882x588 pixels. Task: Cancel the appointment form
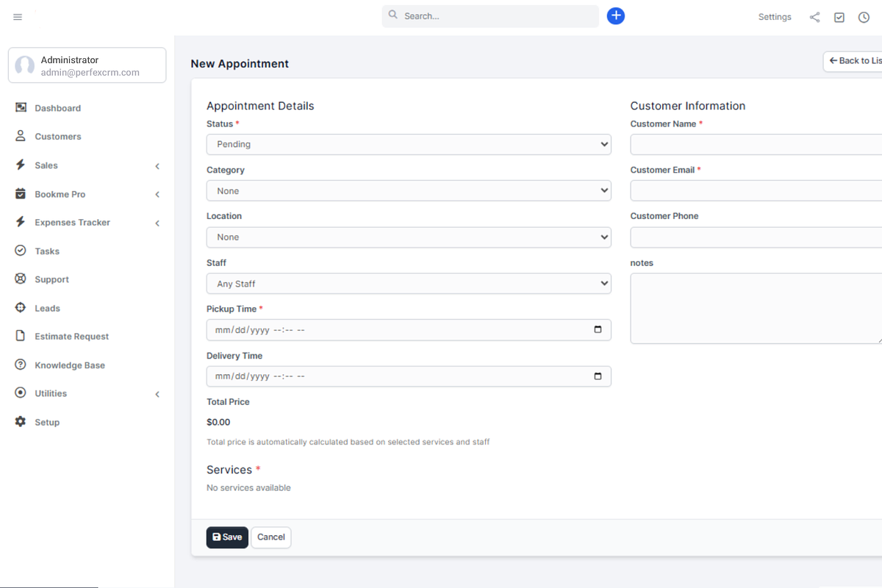click(271, 537)
